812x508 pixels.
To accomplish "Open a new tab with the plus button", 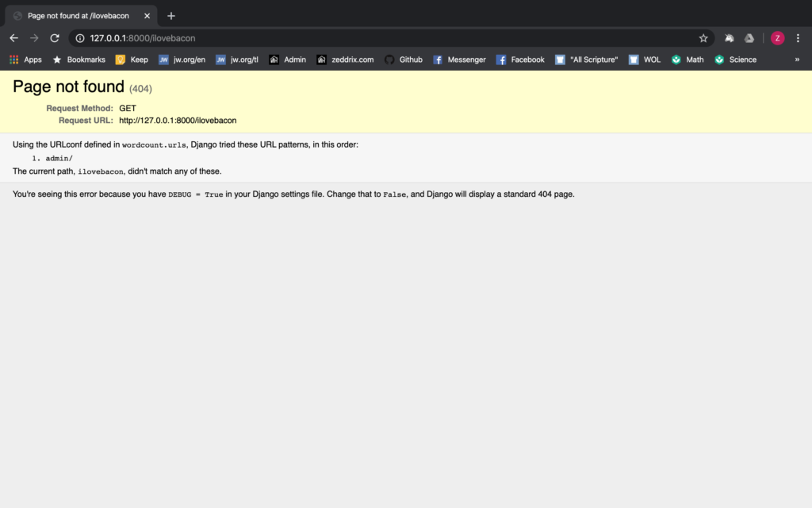I will tap(171, 16).
